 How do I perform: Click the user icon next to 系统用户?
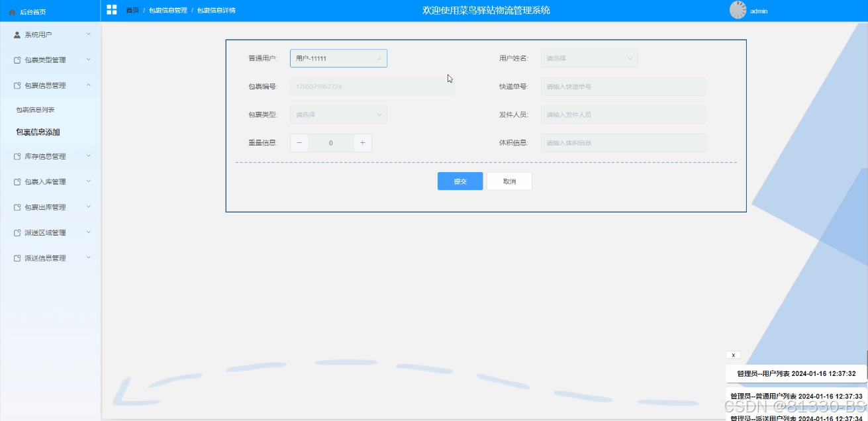point(17,34)
